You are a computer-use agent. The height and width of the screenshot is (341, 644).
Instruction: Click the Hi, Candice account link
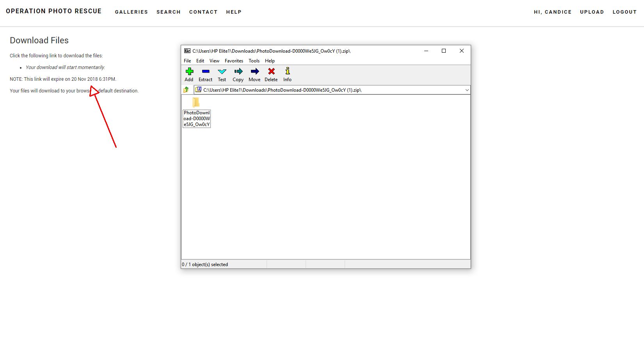(x=553, y=12)
